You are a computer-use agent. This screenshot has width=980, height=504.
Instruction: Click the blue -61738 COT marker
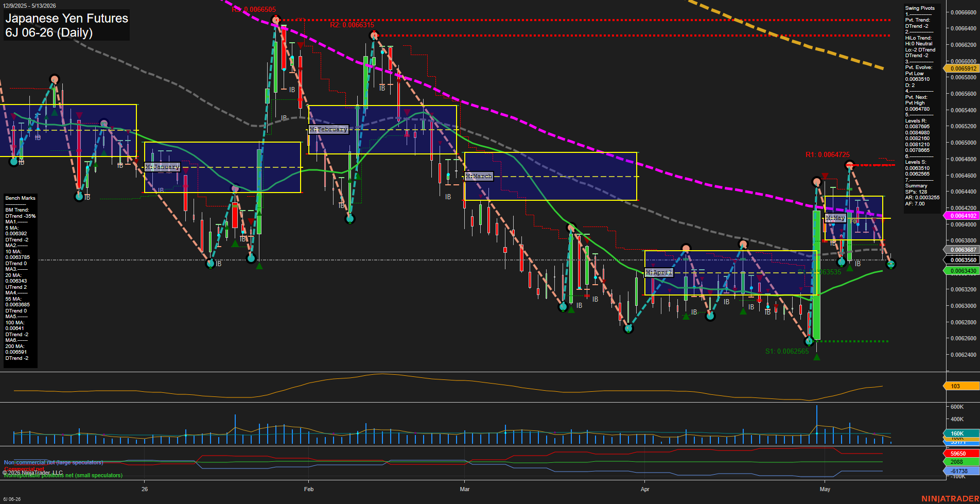click(961, 471)
